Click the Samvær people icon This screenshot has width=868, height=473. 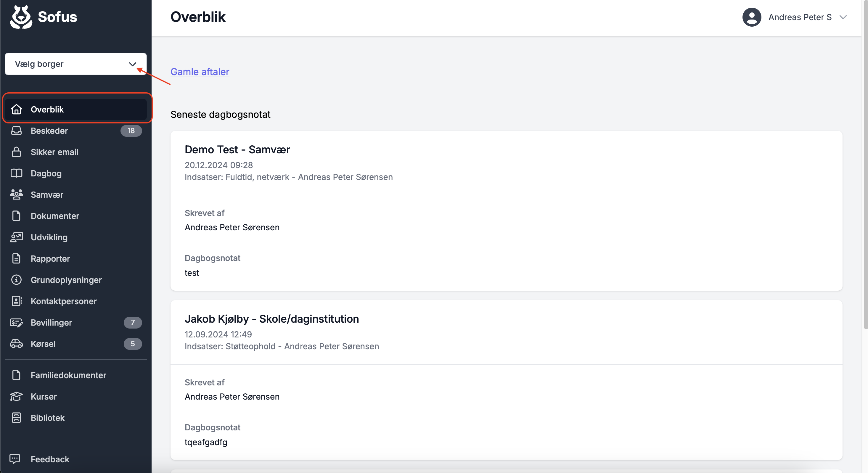tap(16, 194)
